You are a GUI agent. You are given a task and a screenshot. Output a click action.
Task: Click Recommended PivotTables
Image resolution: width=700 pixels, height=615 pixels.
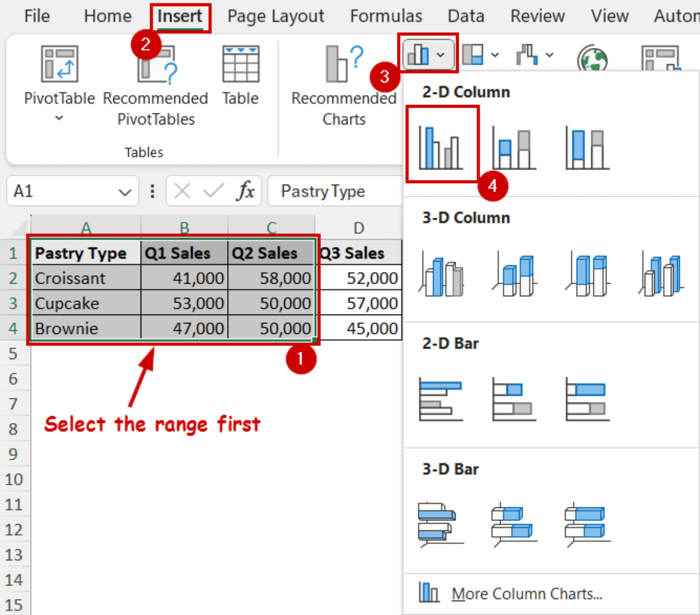156,86
